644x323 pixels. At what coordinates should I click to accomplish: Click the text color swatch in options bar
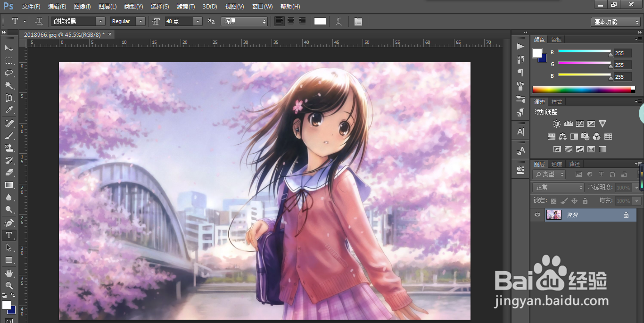pos(320,21)
